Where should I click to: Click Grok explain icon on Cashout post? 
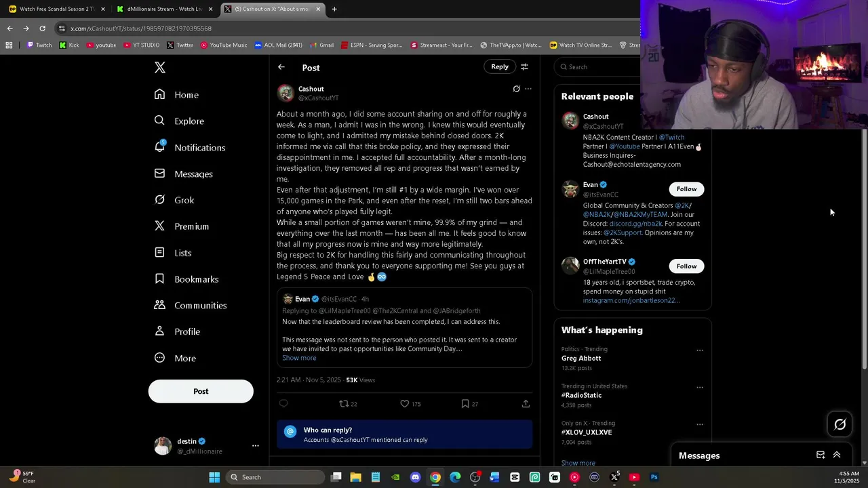[516, 89]
